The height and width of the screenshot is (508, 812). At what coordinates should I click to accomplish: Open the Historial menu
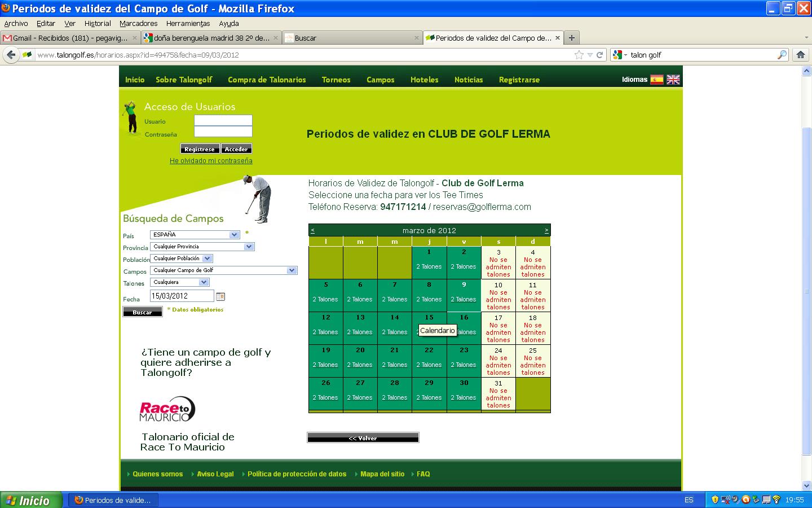tap(98, 23)
